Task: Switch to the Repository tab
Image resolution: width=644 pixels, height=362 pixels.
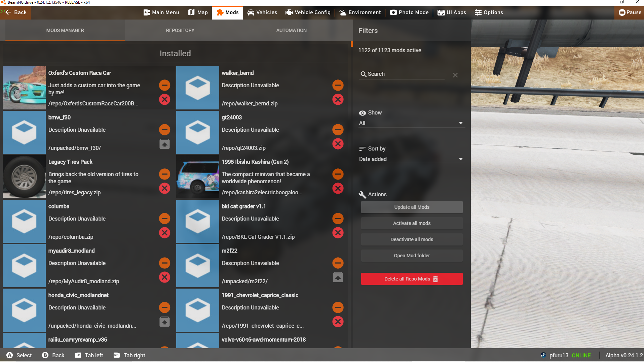Action: [x=180, y=30]
